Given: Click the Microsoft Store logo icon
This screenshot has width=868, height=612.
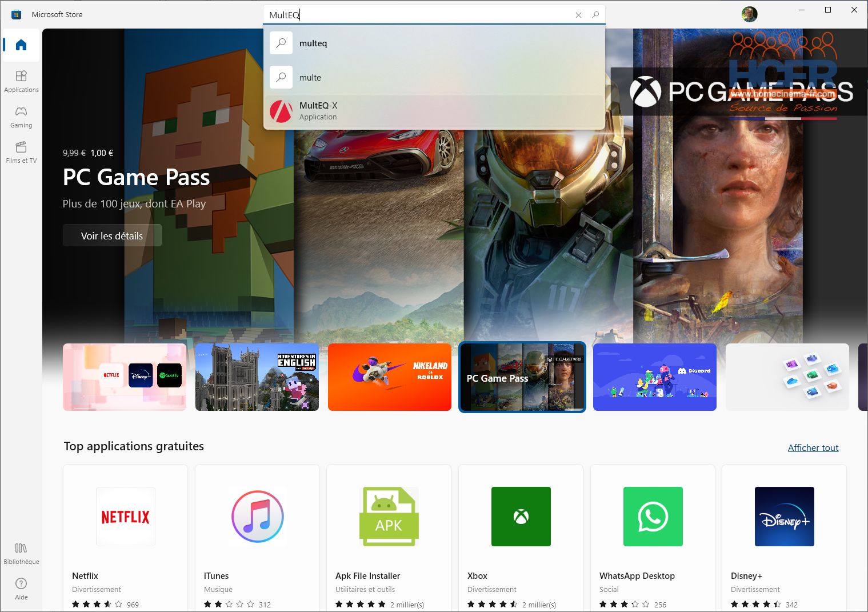Looking at the screenshot, I should pos(17,14).
